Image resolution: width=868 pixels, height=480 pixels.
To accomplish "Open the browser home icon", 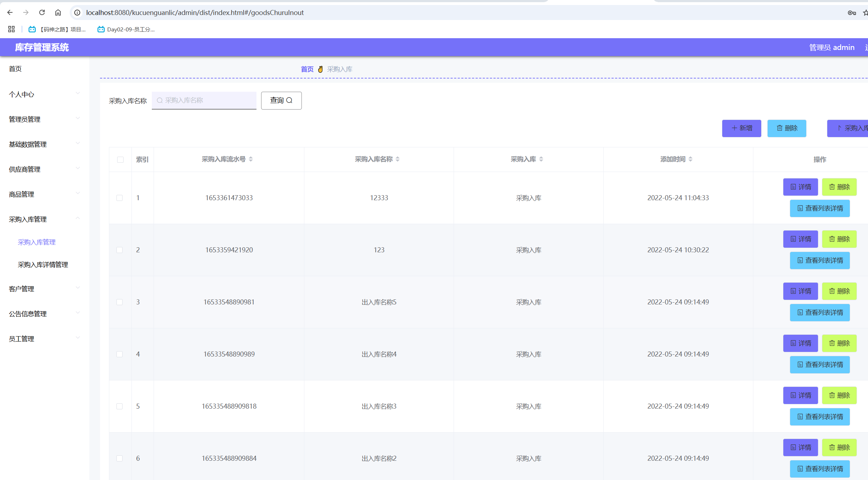I will [x=58, y=12].
